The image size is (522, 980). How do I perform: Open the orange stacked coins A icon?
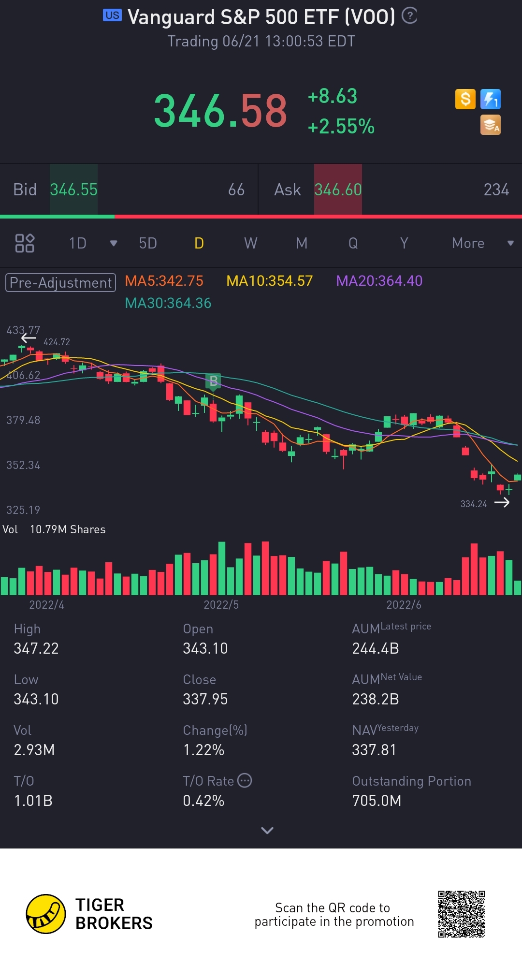(491, 125)
